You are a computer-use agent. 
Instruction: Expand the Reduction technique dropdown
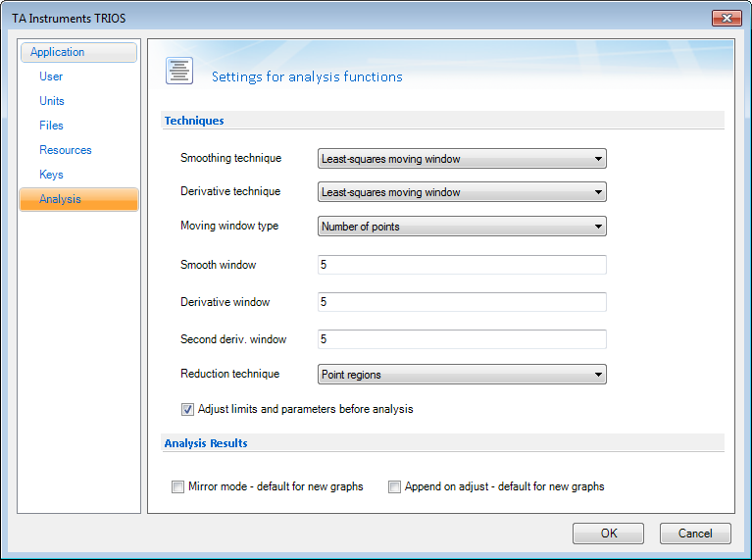tap(462, 375)
